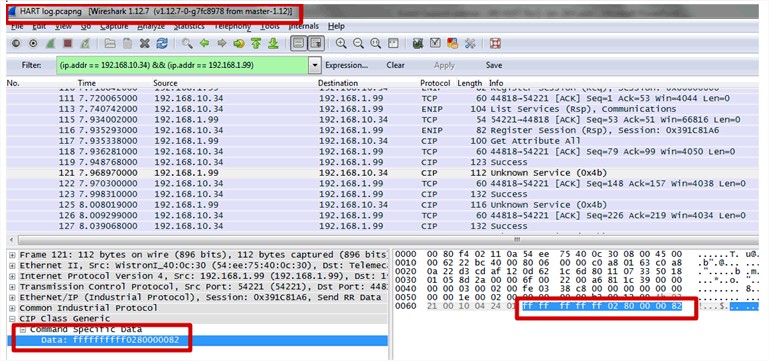The width and height of the screenshot is (769, 361).
Task: Open the Analyze menu
Action: [x=151, y=26]
